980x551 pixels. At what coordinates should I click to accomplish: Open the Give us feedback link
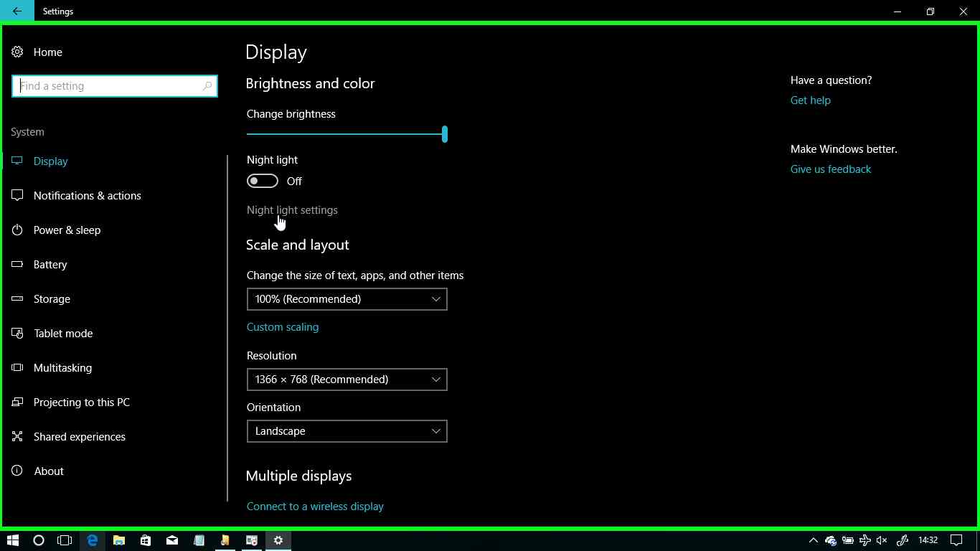(831, 169)
